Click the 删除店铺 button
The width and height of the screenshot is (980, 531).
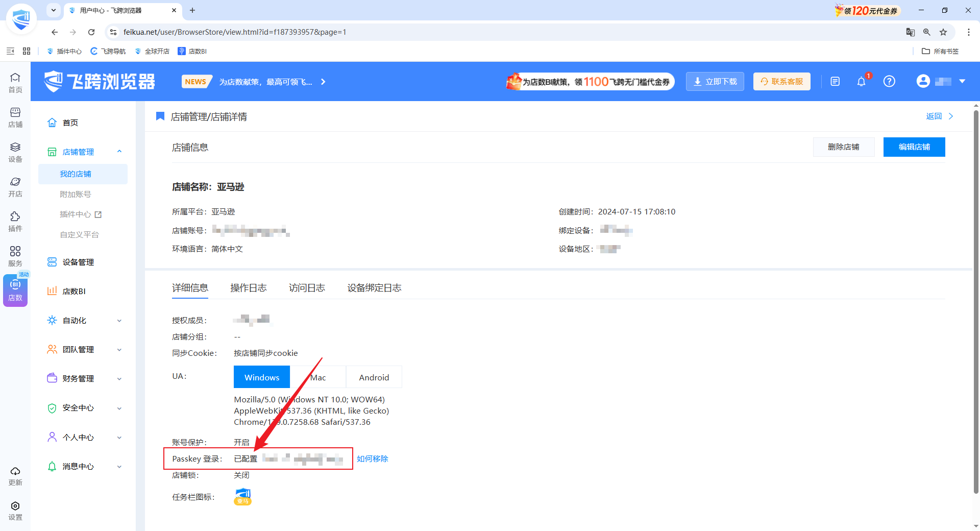click(x=844, y=147)
